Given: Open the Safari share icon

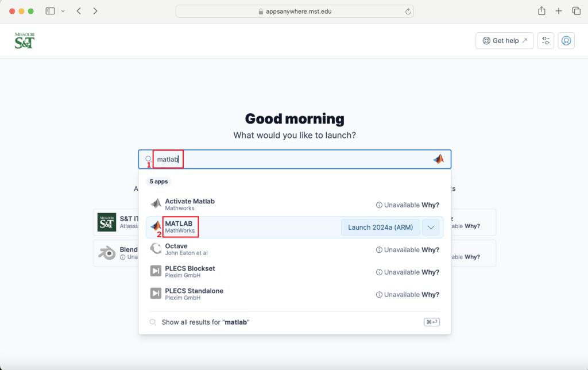Looking at the screenshot, I should [x=541, y=11].
